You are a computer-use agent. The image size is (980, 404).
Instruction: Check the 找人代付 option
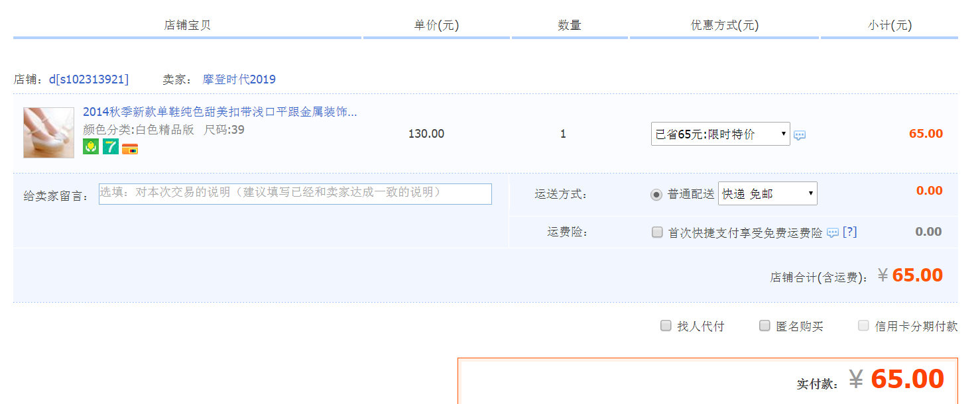(x=666, y=326)
